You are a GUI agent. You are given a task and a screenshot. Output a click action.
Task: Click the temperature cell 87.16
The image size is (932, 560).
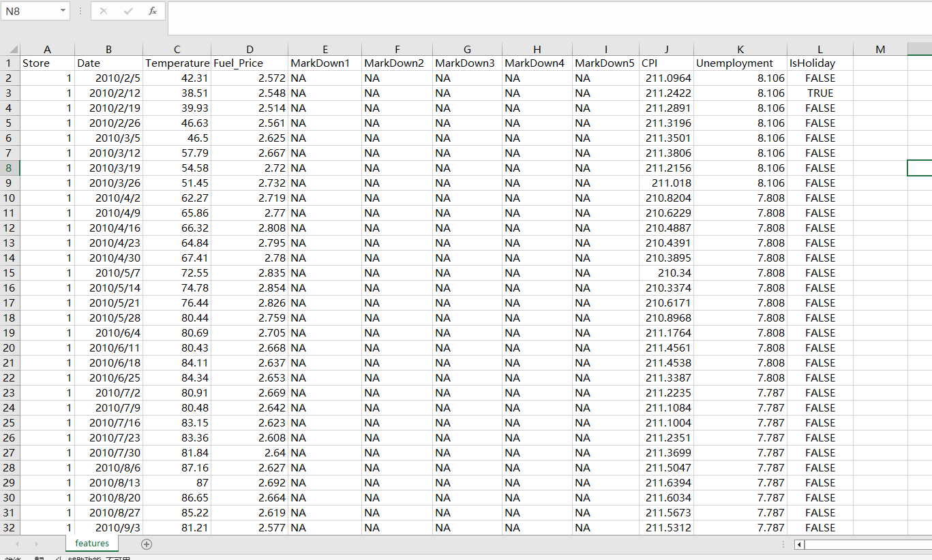pyautogui.click(x=177, y=467)
